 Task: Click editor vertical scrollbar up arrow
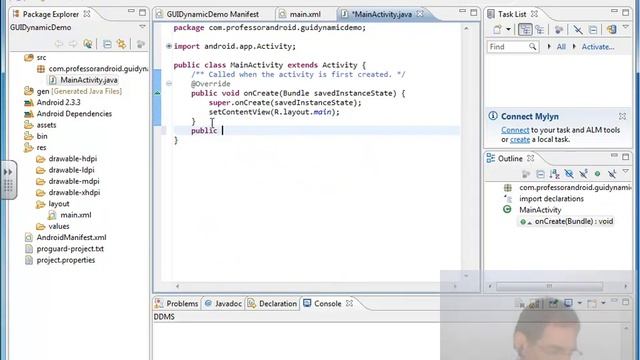coord(467,29)
